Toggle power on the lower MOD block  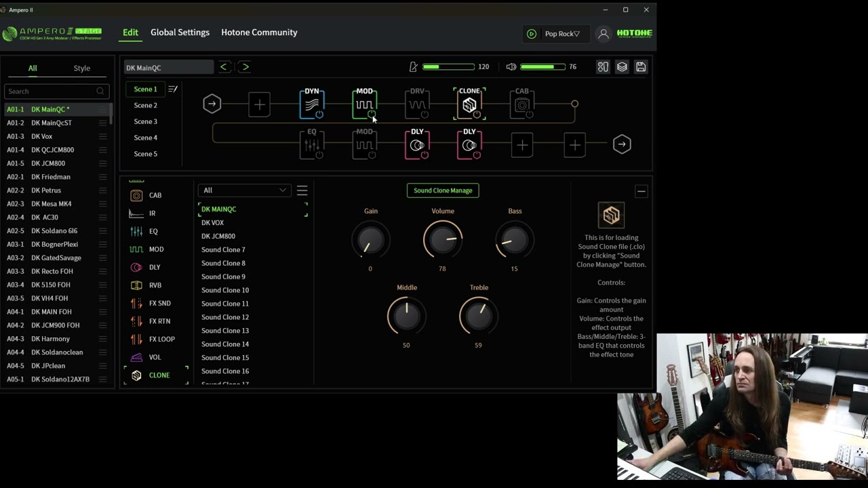click(372, 155)
